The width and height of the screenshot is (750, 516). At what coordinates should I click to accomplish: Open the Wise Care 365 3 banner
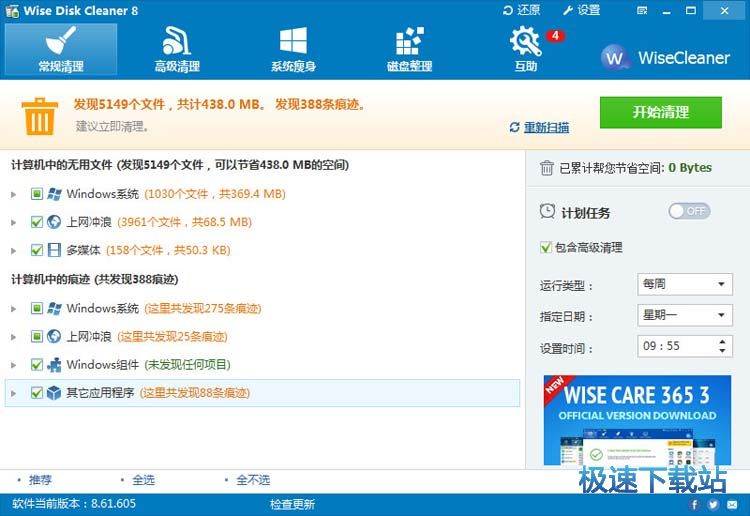637,420
